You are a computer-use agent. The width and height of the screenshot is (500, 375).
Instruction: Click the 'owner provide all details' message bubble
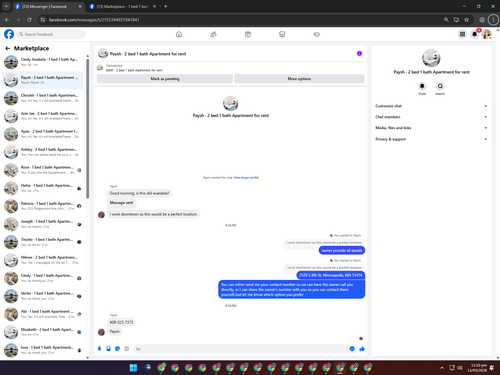(342, 250)
